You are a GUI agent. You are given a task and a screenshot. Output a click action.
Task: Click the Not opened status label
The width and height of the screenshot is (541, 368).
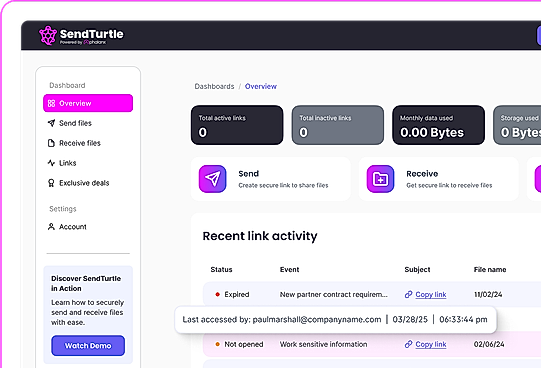(x=244, y=344)
